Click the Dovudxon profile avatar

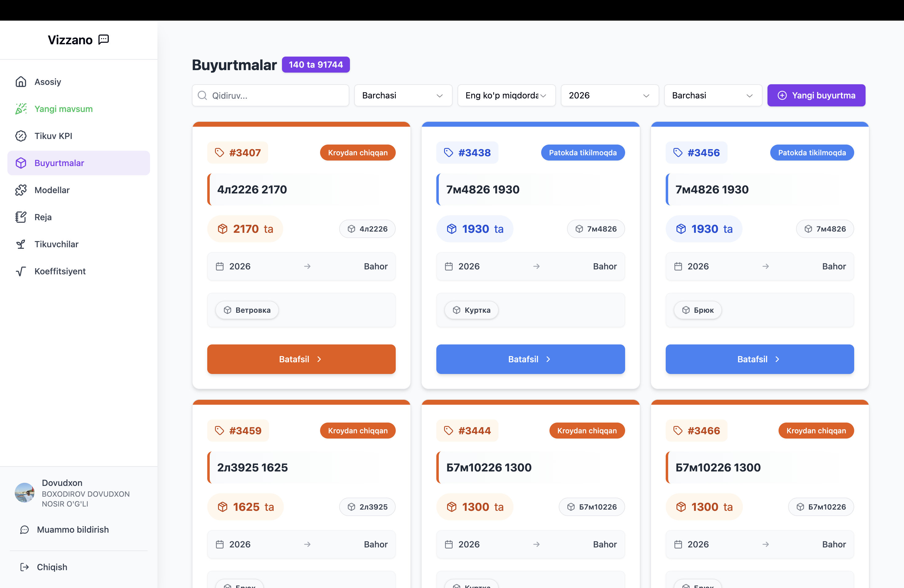coord(25,493)
